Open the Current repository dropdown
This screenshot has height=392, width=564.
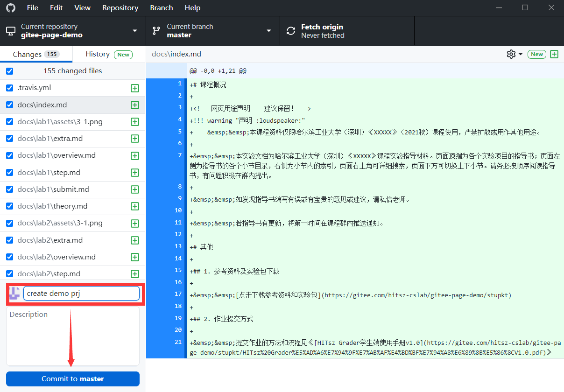pos(73,31)
